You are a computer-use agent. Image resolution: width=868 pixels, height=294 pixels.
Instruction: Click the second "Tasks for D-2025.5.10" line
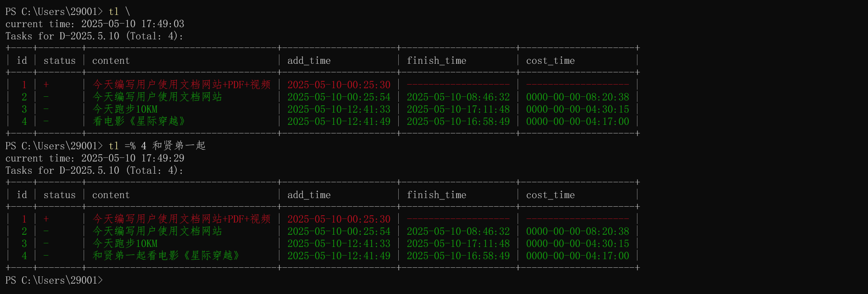94,171
